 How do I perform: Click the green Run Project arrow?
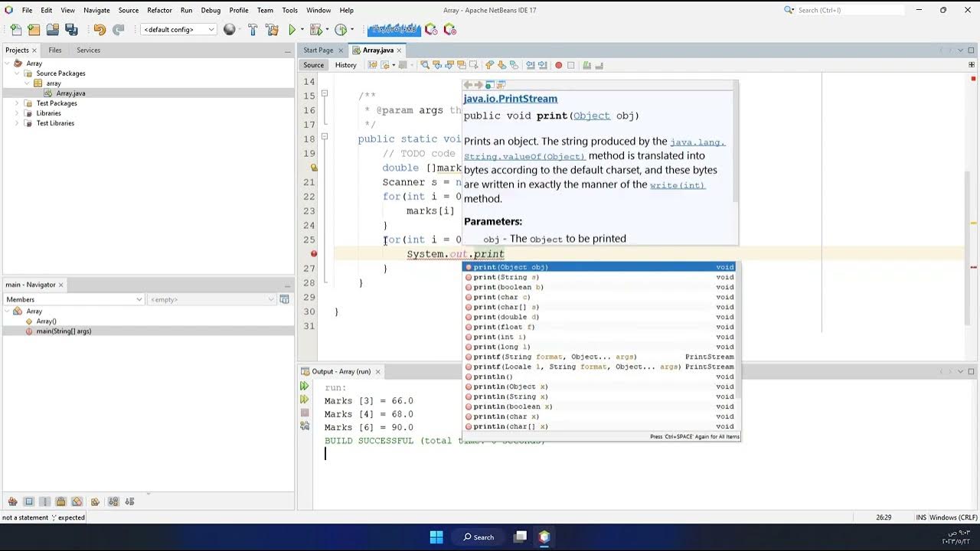click(292, 29)
